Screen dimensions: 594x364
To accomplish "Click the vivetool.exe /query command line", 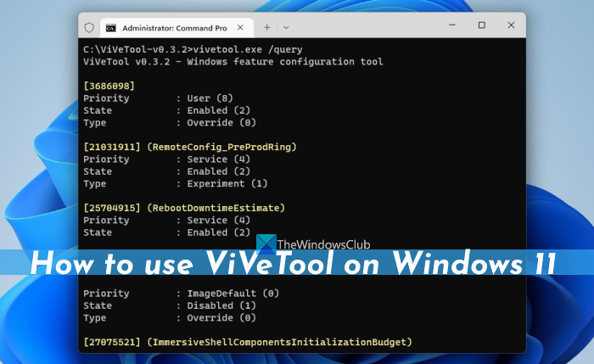I will [193, 49].
